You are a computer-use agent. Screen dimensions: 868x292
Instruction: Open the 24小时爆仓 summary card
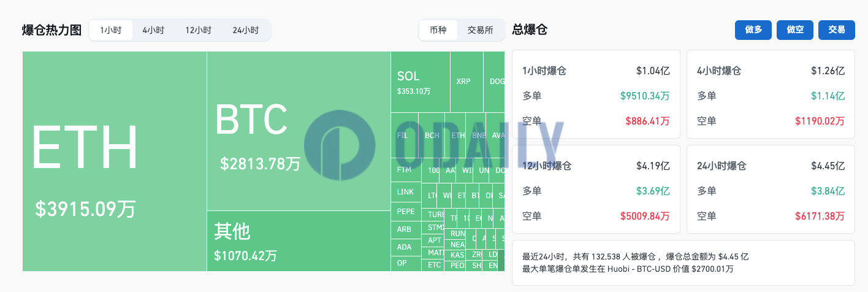[x=771, y=189]
